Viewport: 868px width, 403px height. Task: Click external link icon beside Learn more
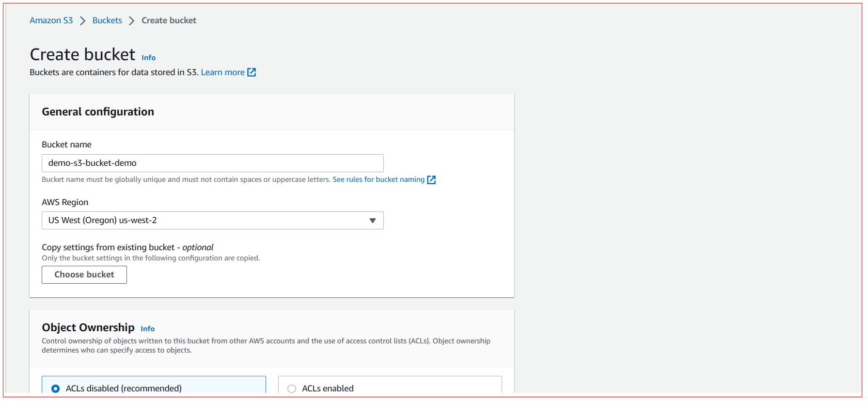coord(252,72)
